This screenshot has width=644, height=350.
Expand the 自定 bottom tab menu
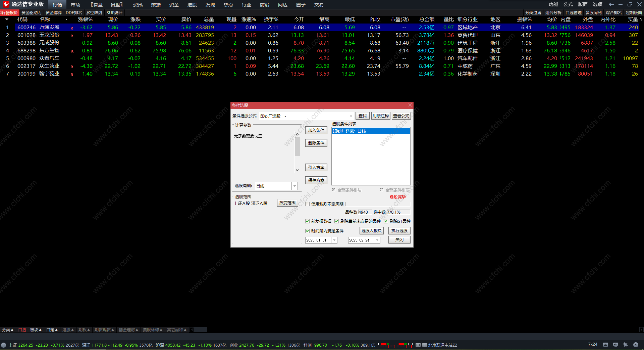tap(52, 330)
